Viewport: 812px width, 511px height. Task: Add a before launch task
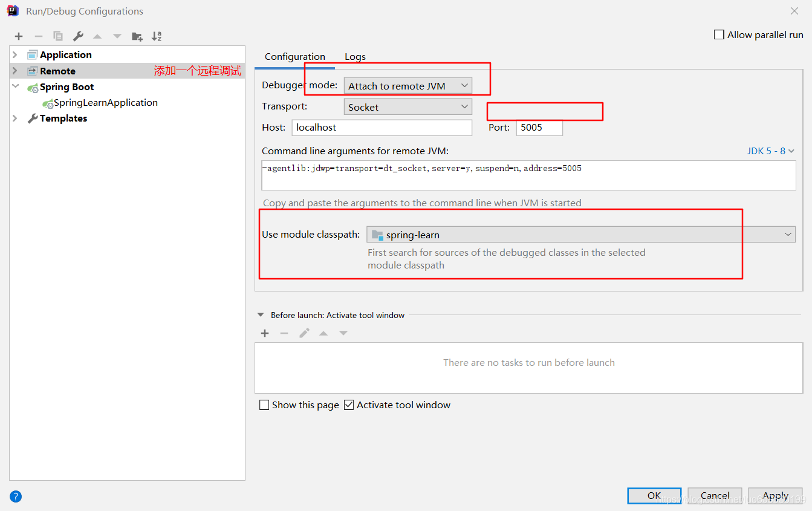click(x=265, y=333)
